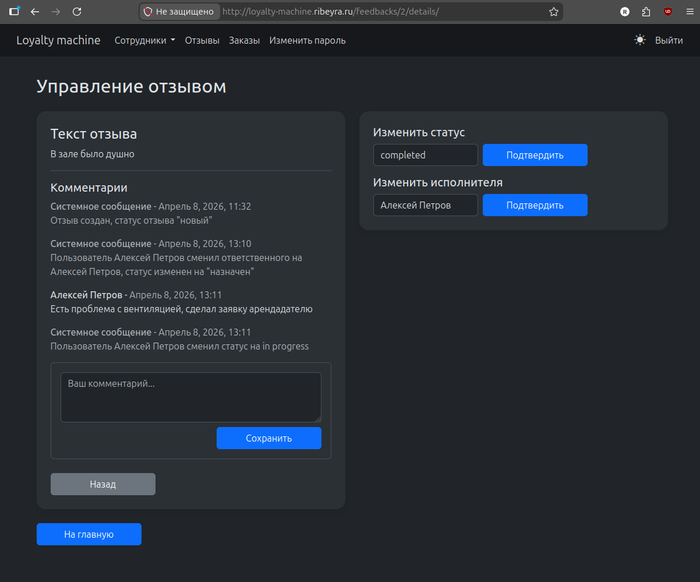Reload the page with refresh icon
The image size is (700, 582).
(x=77, y=12)
